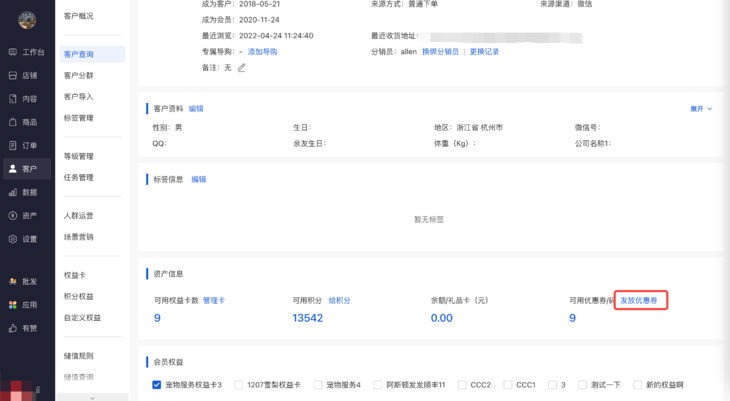
Task: Check the 1207雪梨权益卡 checkbox
Action: tap(238, 384)
